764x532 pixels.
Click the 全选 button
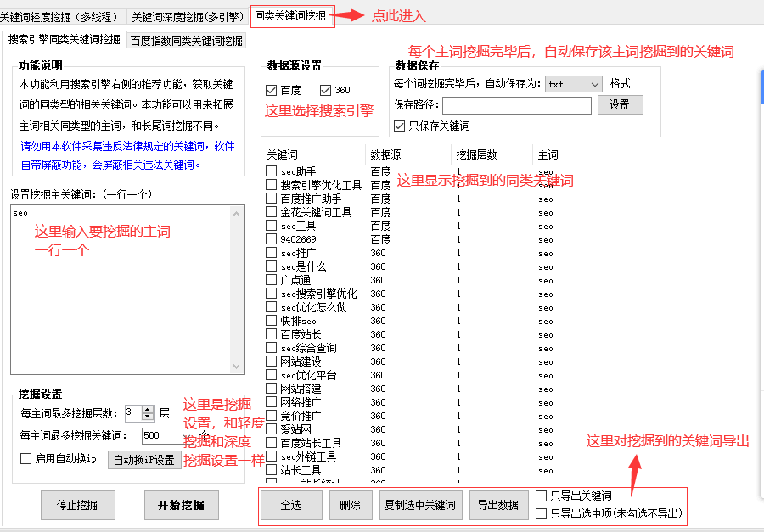coord(291,505)
